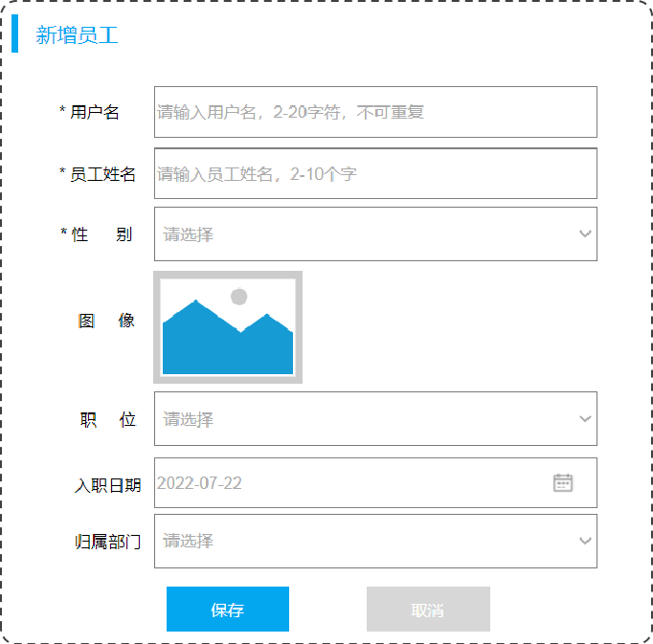Click the employee image placeholder thumbnail
Viewport: 653px width, 644px height.
tap(228, 327)
